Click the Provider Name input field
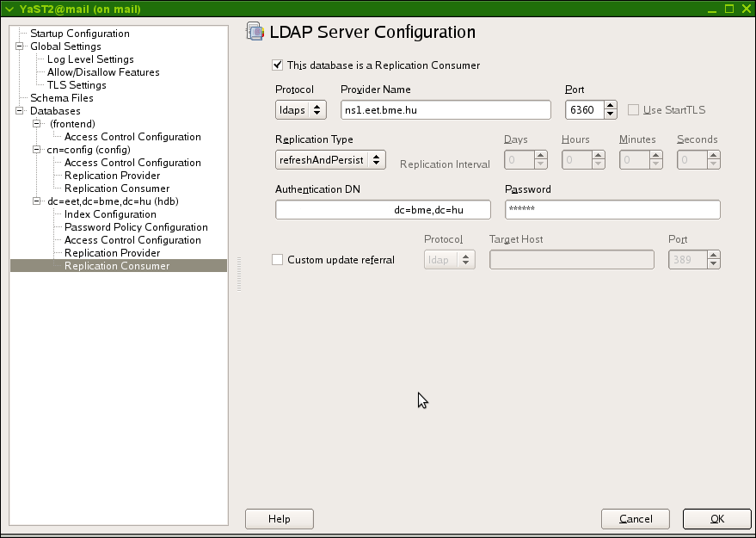The height and width of the screenshot is (538, 756). 446,110
